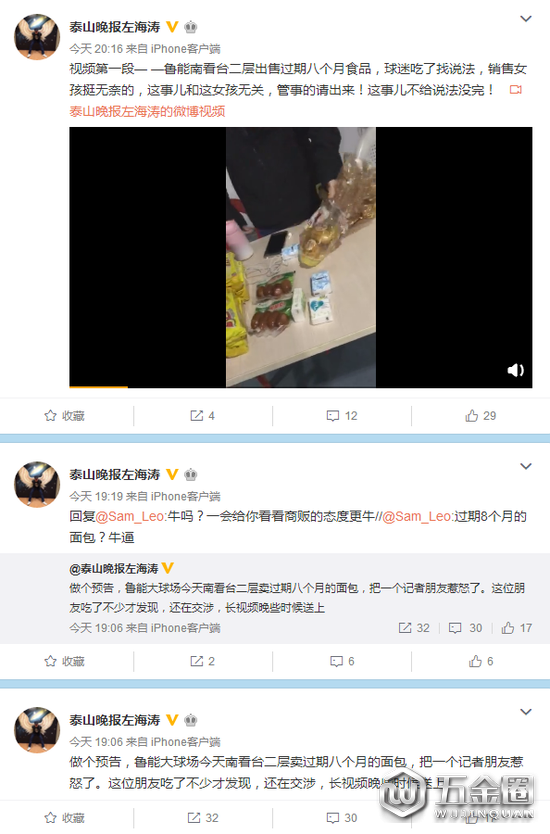550x834 pixels.
Task: Expand the second post's chevron menu
Action: [x=526, y=466]
